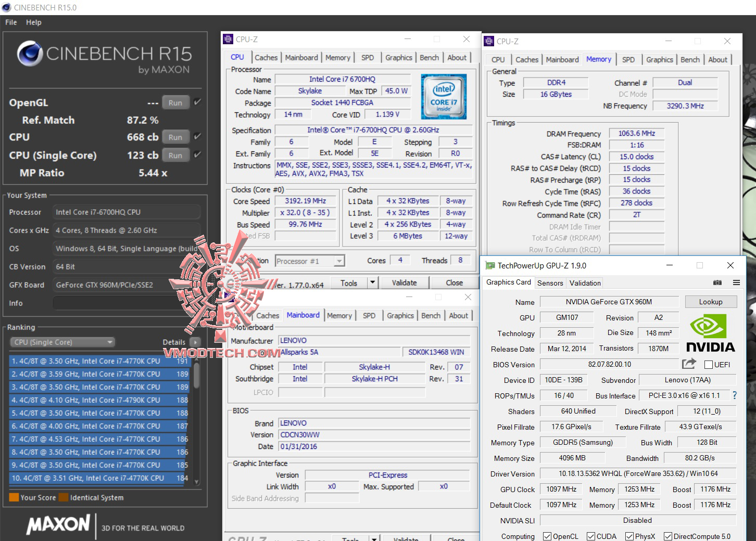Click the NVIDIA logo in GPU-Z

[710, 333]
